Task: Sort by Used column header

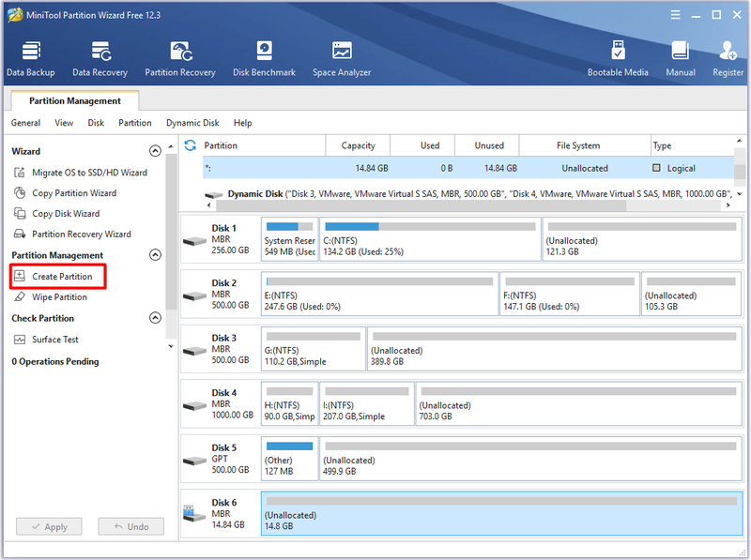Action: (x=422, y=145)
